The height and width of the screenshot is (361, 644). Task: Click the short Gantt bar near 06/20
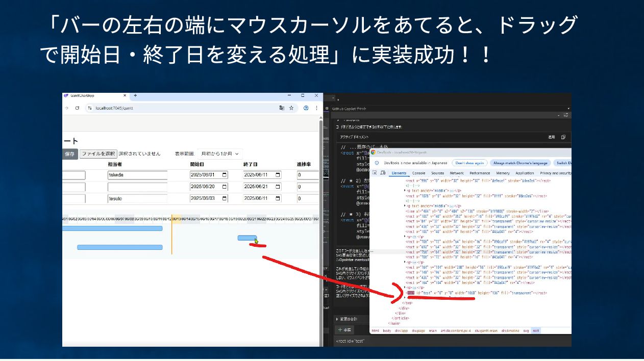click(247, 238)
